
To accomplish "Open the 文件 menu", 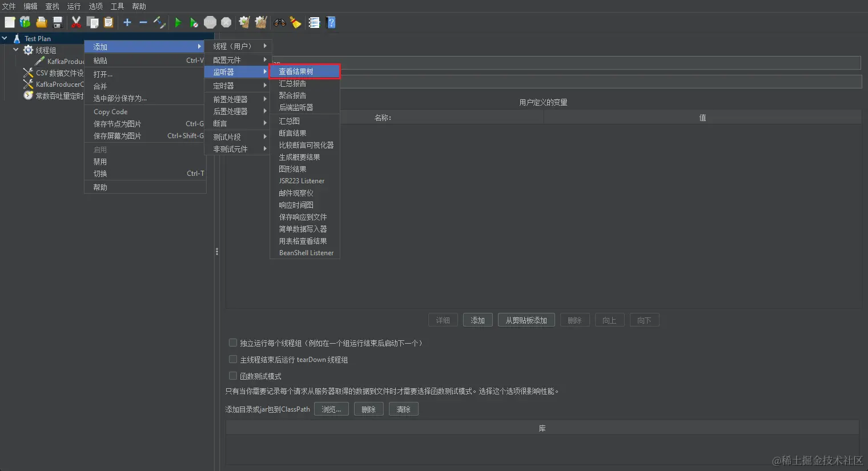I will pyautogui.click(x=9, y=6).
